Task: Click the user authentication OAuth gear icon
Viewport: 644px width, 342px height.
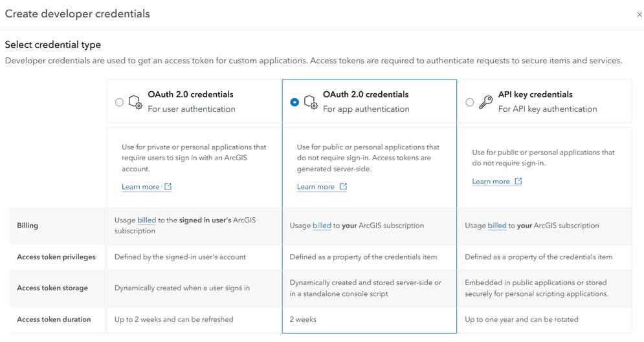Action: point(135,102)
